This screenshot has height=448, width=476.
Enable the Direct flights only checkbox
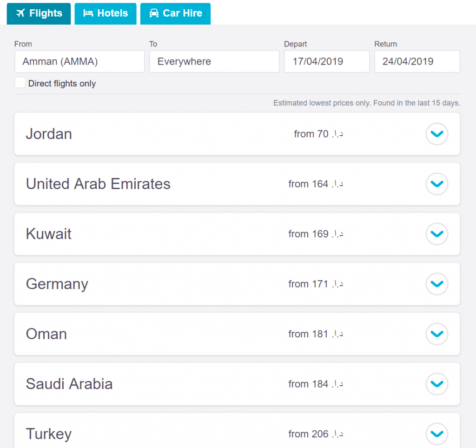(20, 82)
